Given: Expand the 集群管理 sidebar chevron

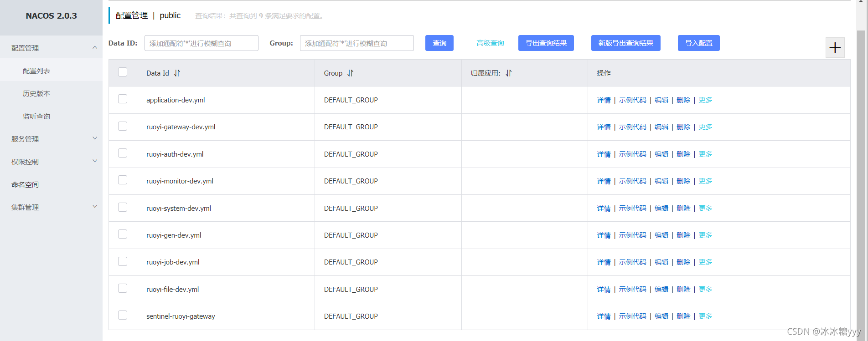Looking at the screenshot, I should (95, 207).
